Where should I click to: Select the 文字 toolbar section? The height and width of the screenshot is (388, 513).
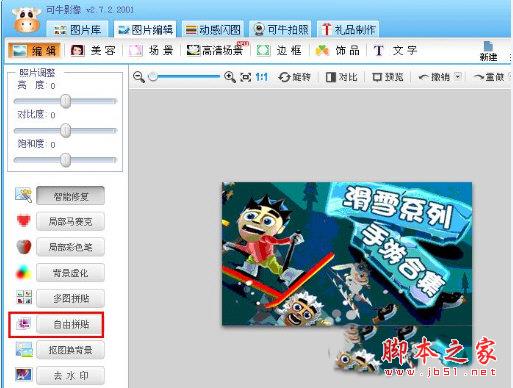click(x=395, y=51)
